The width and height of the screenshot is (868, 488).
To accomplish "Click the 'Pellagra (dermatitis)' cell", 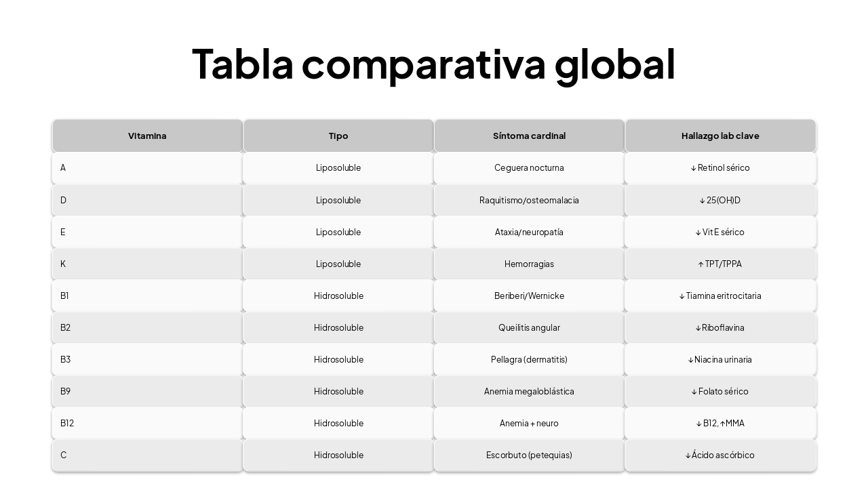I will click(529, 359).
